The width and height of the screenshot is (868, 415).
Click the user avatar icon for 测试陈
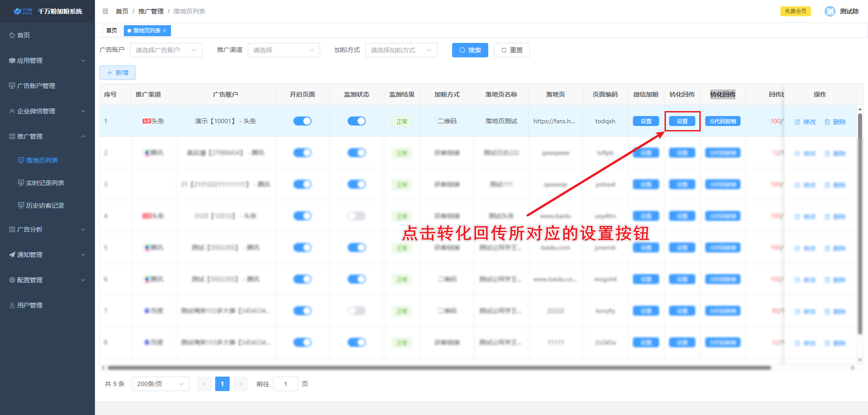tap(830, 11)
